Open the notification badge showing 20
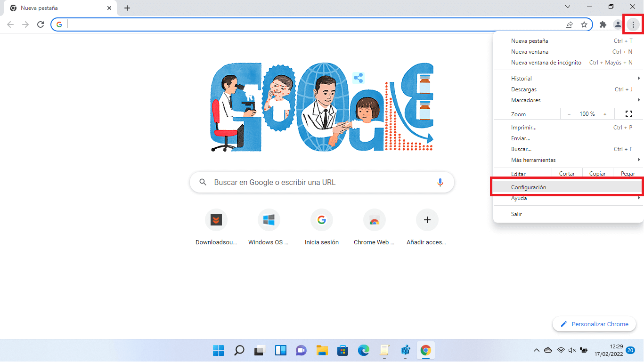This screenshot has width=644, height=362. 630,350
